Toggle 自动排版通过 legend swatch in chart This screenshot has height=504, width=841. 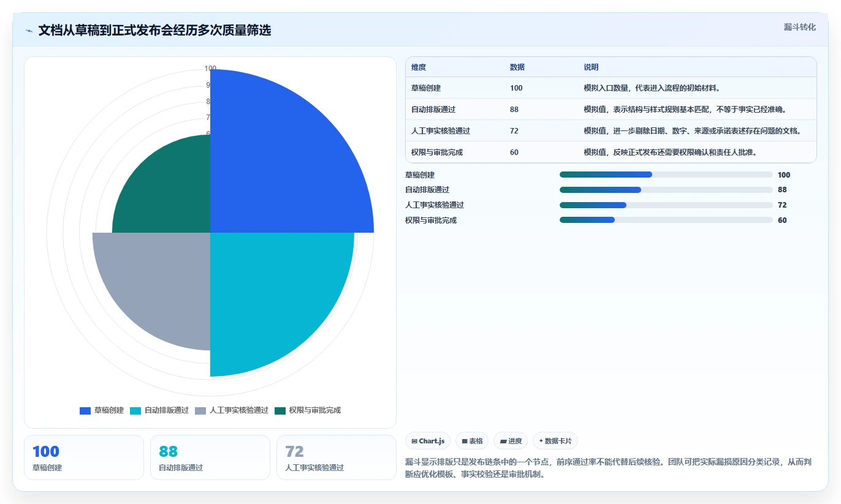135,410
